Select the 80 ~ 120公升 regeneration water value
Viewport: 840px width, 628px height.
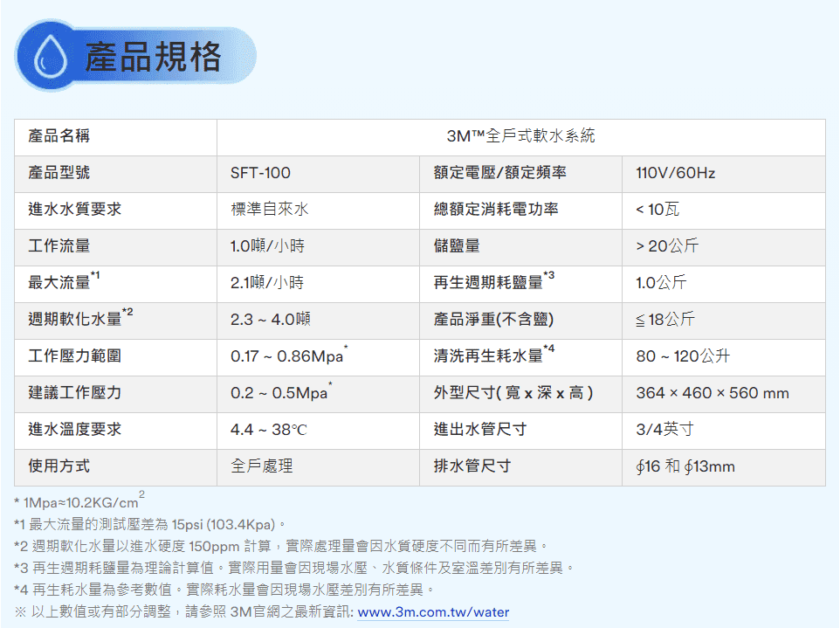click(683, 356)
